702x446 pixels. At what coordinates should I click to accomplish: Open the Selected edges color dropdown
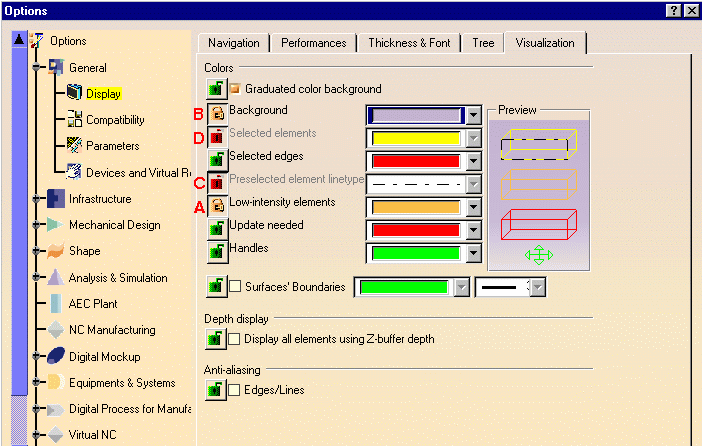(475, 161)
